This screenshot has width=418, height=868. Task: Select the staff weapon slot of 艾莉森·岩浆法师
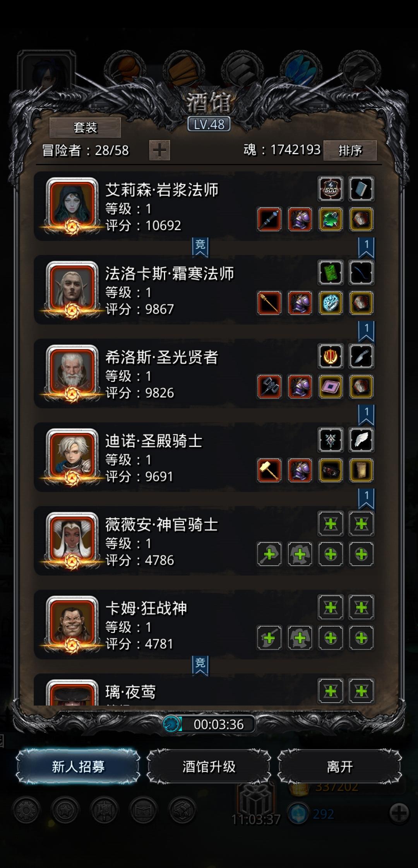(x=269, y=219)
